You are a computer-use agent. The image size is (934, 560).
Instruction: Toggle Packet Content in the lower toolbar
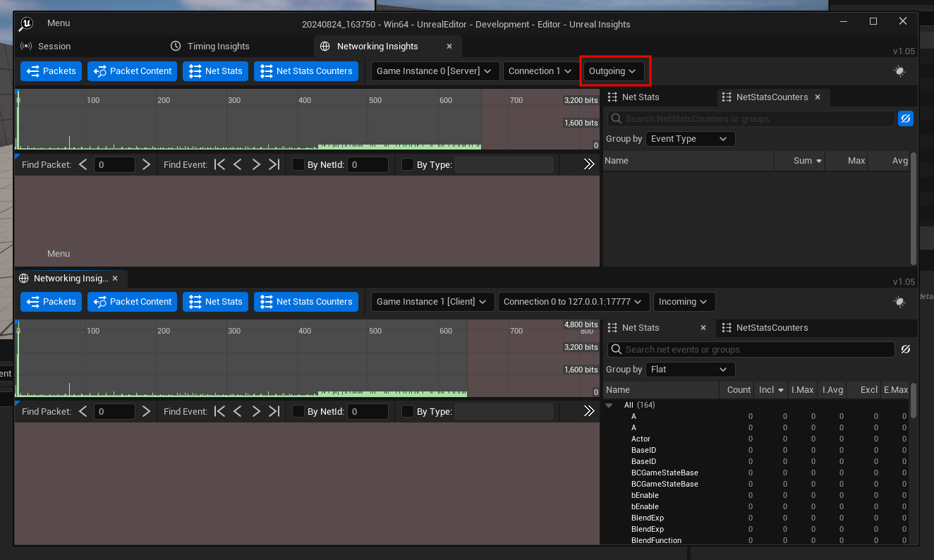pyautogui.click(x=132, y=302)
